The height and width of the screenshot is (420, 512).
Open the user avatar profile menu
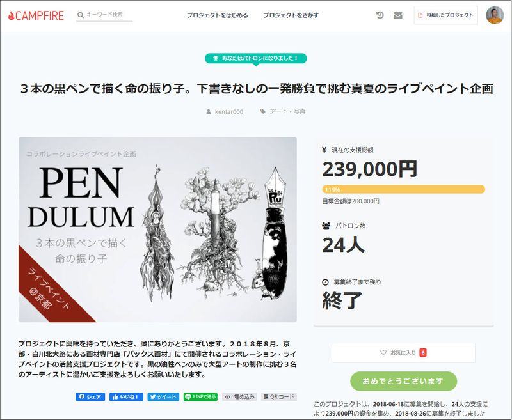pyautogui.click(x=495, y=15)
